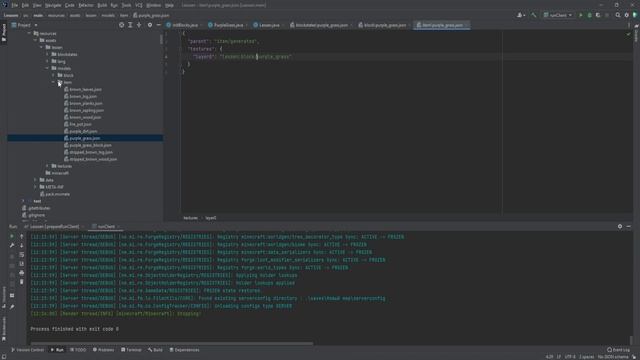This screenshot has height=360, width=640.
Task: Start debugging with the green bug icon
Action: pyautogui.click(x=589, y=15)
